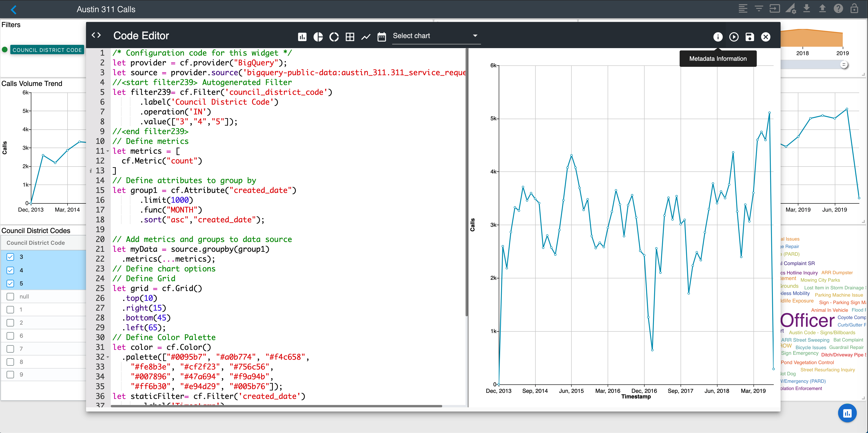Screen dimensions: 868x433
Task: Click line number 25 in the gutter
Action: tap(100, 289)
